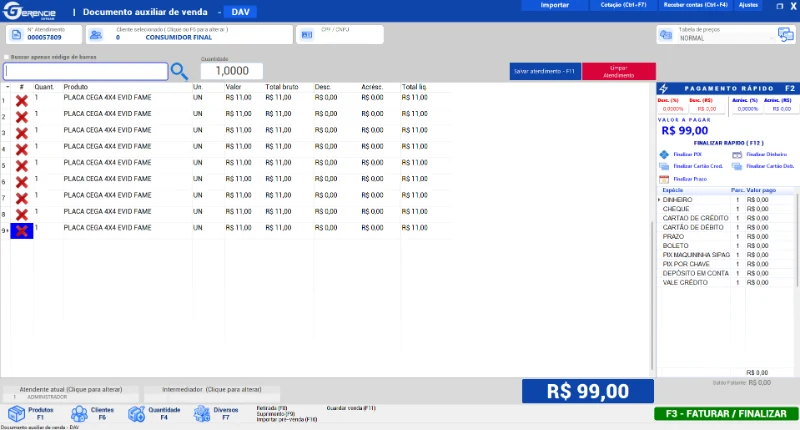This screenshot has width=800, height=430.
Task: Click the Finalizar Prazo calendar icon
Action: click(664, 179)
